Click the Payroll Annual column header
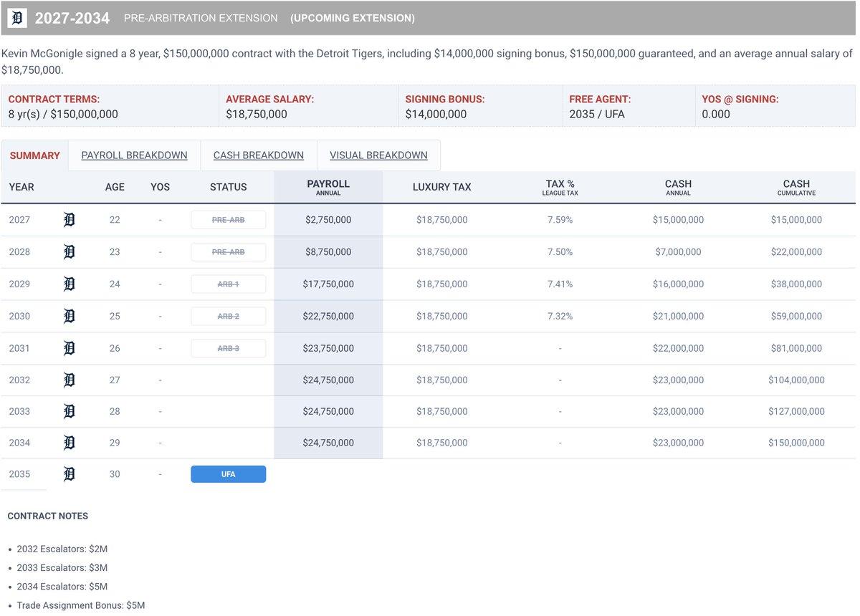860x616 pixels. (328, 187)
